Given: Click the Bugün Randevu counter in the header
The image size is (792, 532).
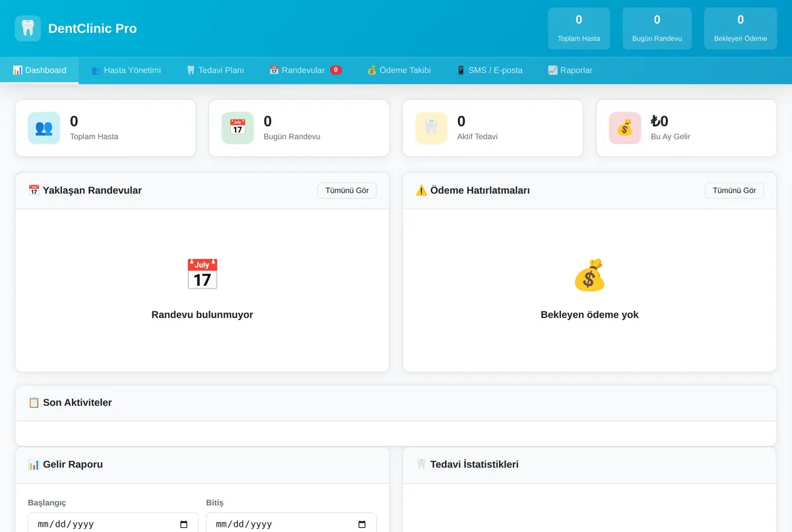Looking at the screenshot, I should coord(657,28).
